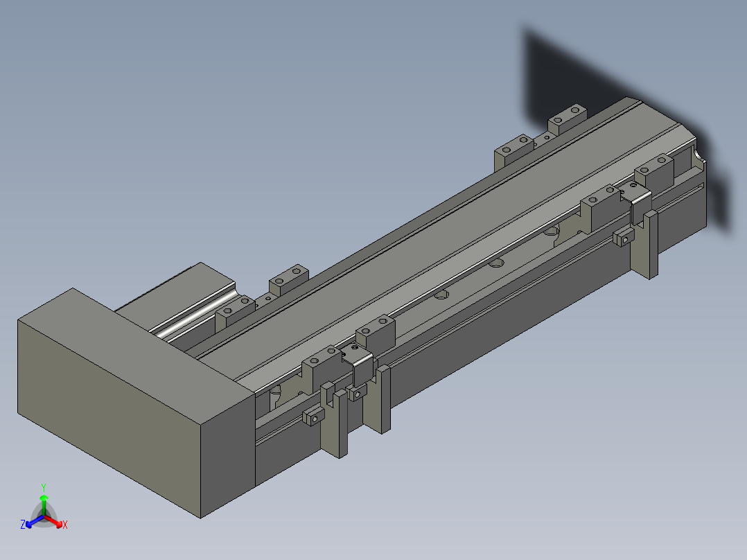Click the green Y axis on the triad
The image size is (747, 560).
44,505
